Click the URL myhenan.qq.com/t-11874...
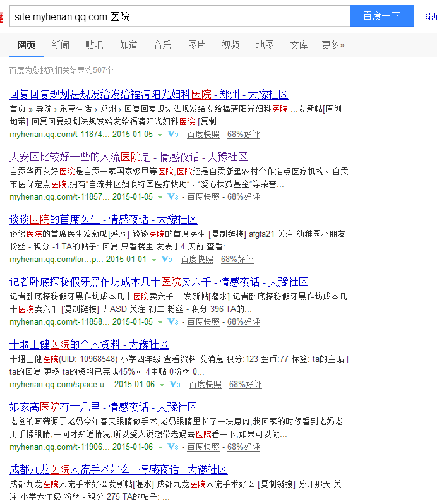The height and width of the screenshot is (504, 437). [x=59, y=134]
